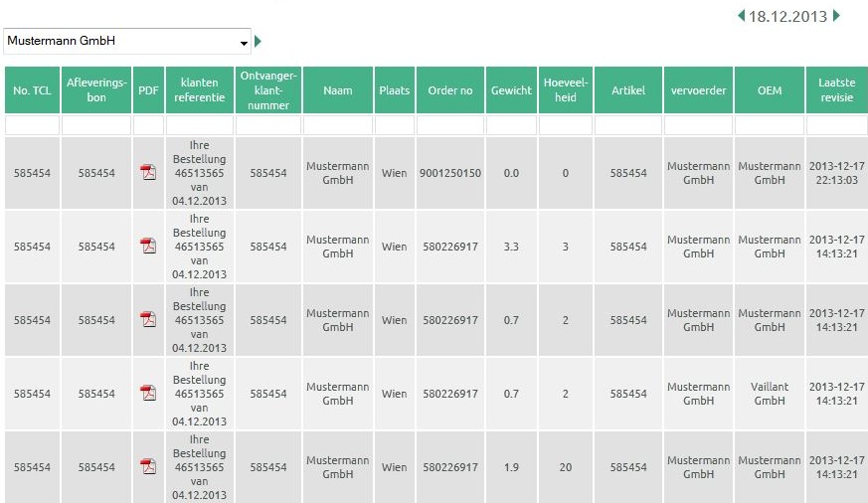Open PDF in the Vaillant GmbH row
Viewport: 868px width, 503px height.
click(x=148, y=394)
